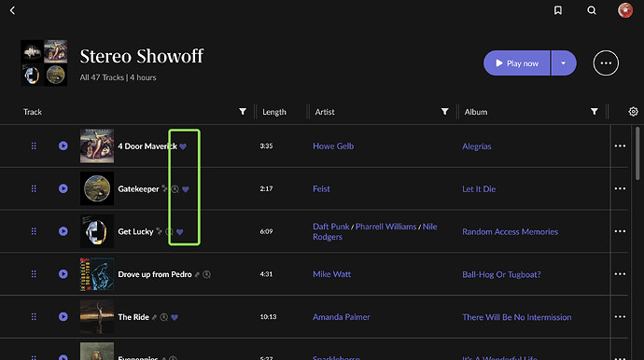Click the Artist column header label
The image size is (644, 360).
(325, 112)
